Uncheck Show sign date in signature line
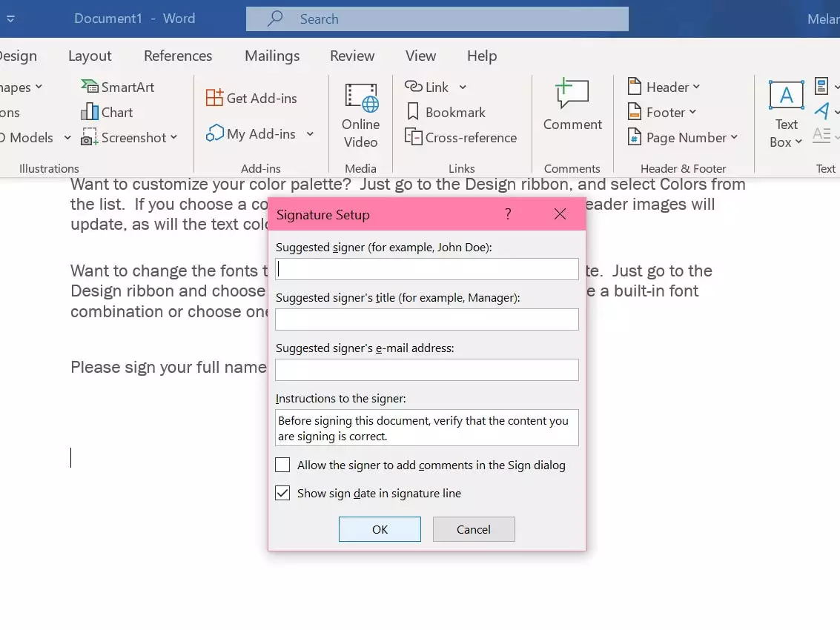The height and width of the screenshot is (630, 840). tap(282, 494)
